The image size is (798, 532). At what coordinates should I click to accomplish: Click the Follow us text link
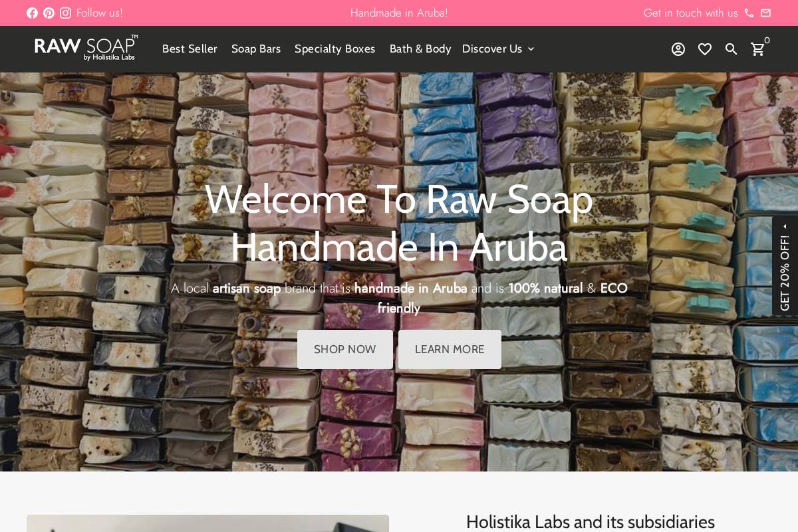click(100, 13)
